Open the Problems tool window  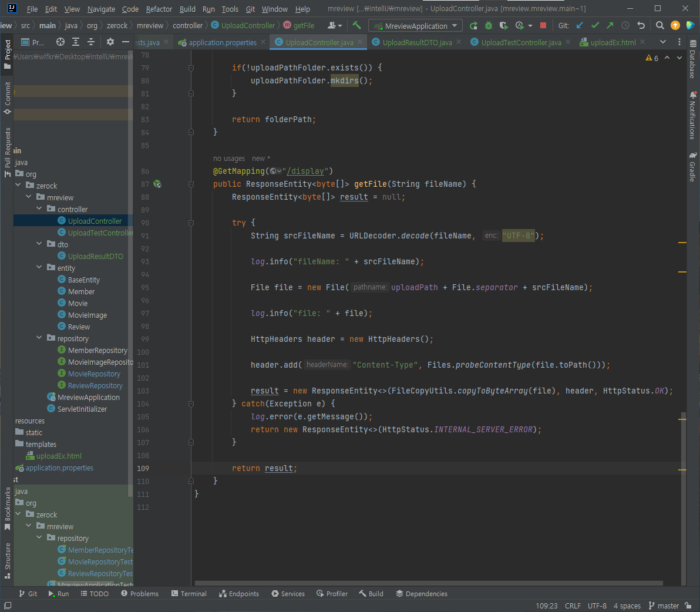pyautogui.click(x=140, y=594)
